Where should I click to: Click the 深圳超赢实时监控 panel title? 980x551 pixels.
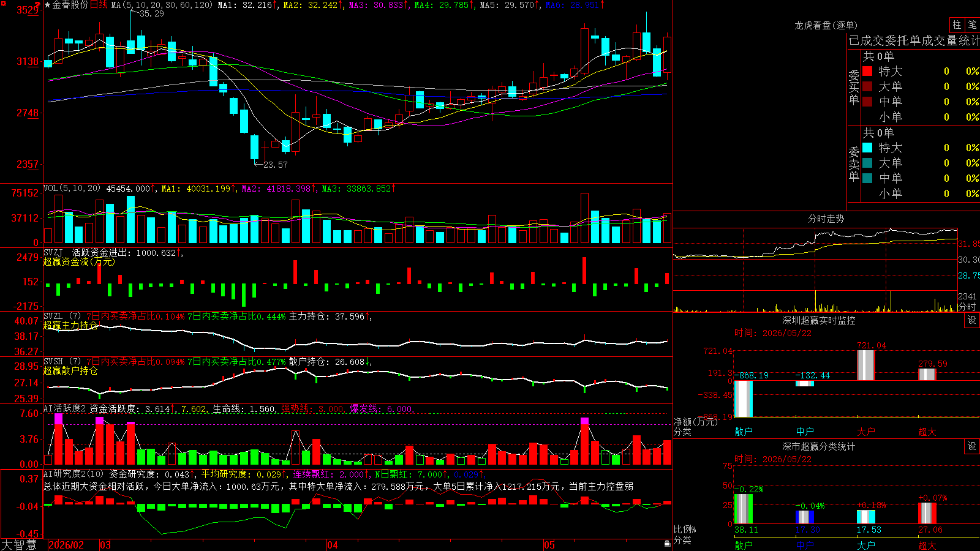(819, 320)
